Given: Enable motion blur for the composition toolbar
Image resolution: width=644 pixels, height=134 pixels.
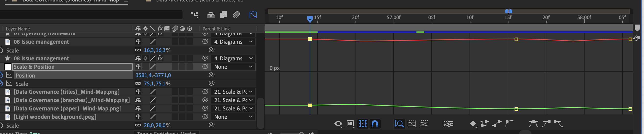Looking at the screenshot, I should pos(236,15).
